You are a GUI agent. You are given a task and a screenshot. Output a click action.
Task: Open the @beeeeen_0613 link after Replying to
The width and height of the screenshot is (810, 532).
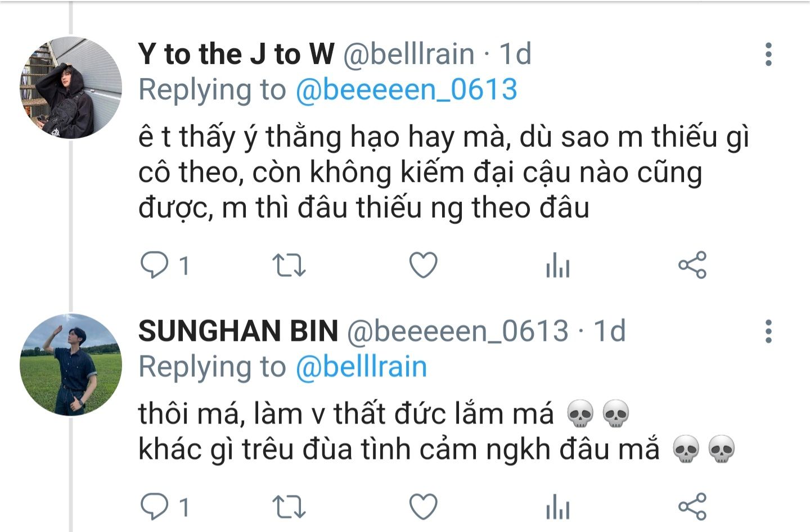pos(406,90)
